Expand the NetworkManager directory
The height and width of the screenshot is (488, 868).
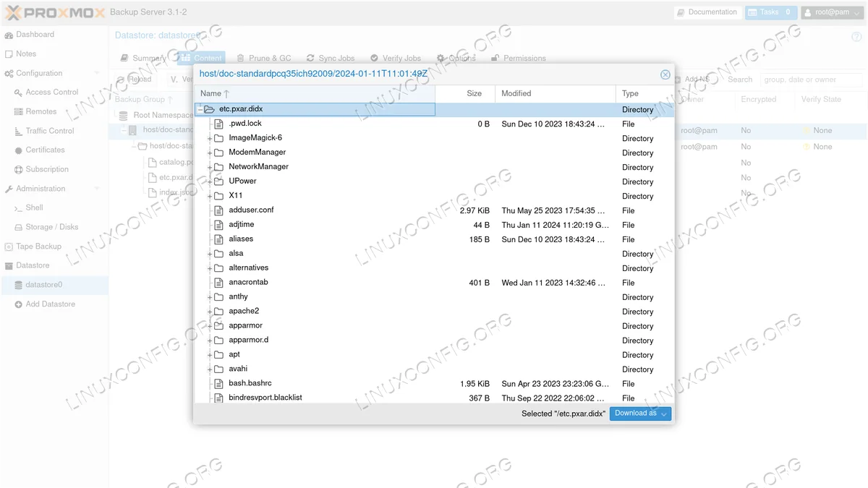209,167
